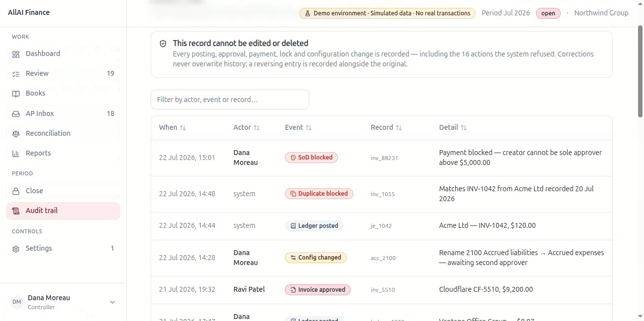Click the page vertical scrollbar thumb
Viewport: 644px width, 321px height.
click(640, 71)
